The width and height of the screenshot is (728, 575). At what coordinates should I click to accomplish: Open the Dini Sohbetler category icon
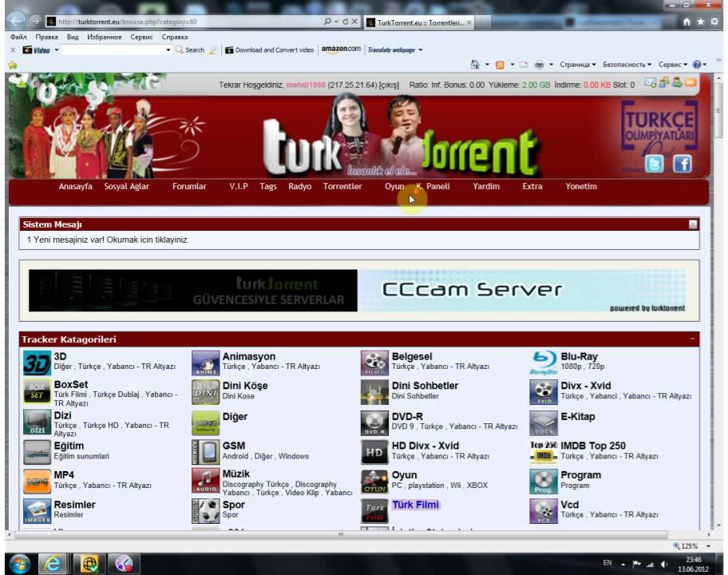click(374, 391)
